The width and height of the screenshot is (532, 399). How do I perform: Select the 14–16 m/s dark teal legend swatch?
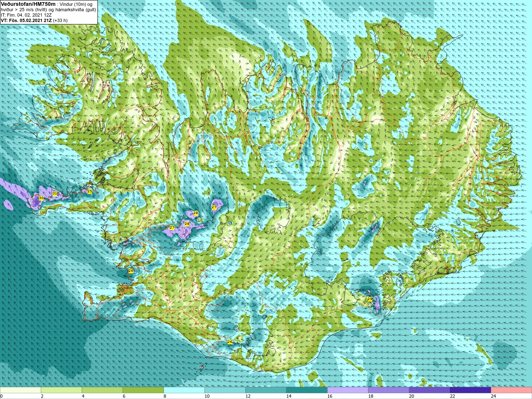pos(307,390)
